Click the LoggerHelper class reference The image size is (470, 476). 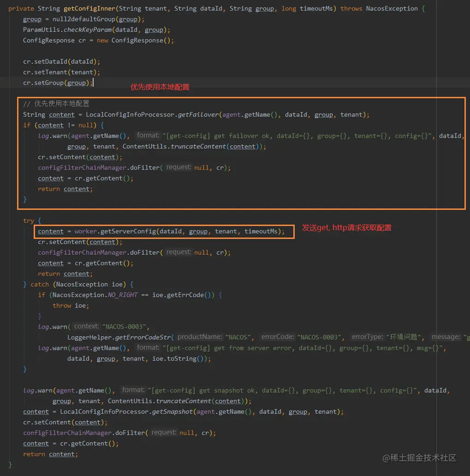(89, 337)
